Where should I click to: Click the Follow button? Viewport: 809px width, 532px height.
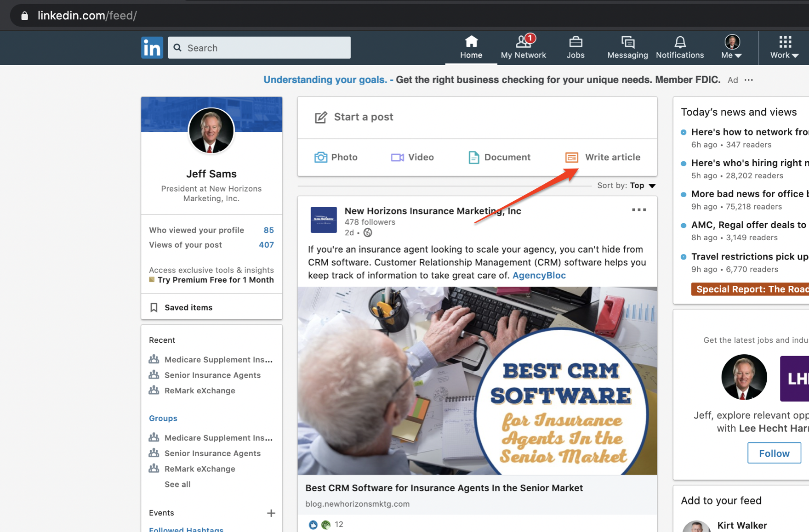(774, 453)
